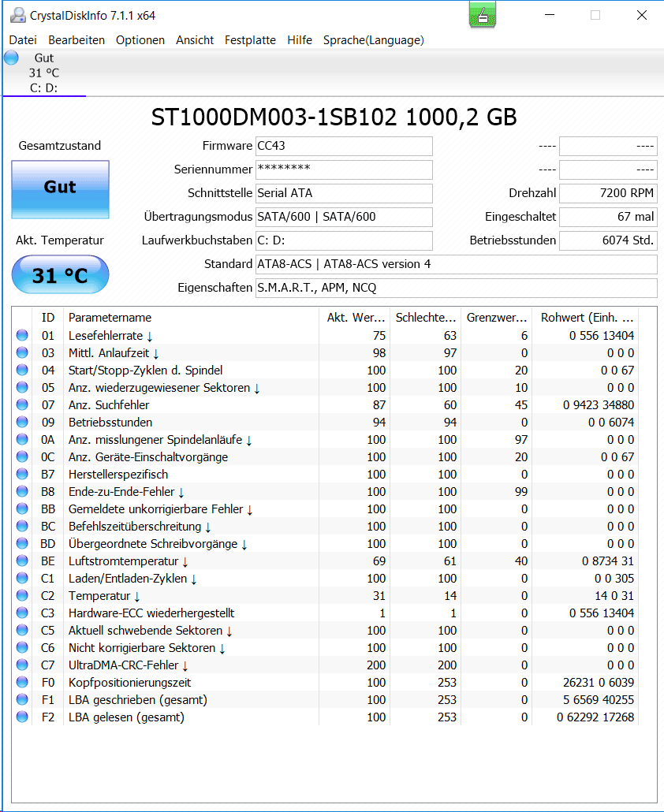Click the ID column header
This screenshot has height=812, width=664.
[x=48, y=318]
